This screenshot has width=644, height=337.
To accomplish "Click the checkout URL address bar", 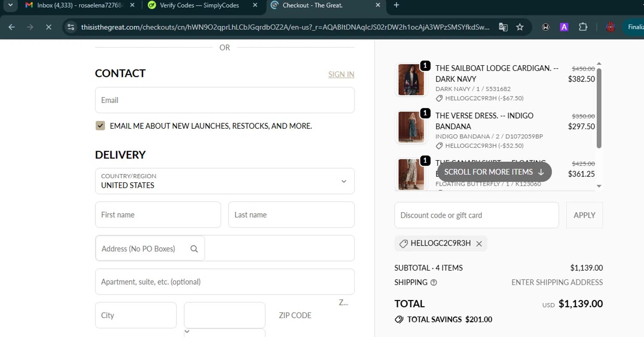I will pos(285,27).
